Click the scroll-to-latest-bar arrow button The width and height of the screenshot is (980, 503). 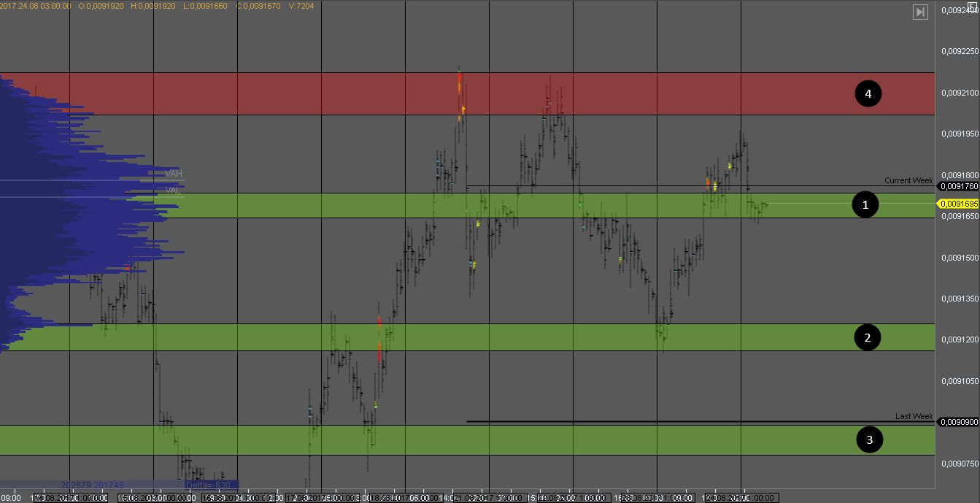tap(920, 12)
